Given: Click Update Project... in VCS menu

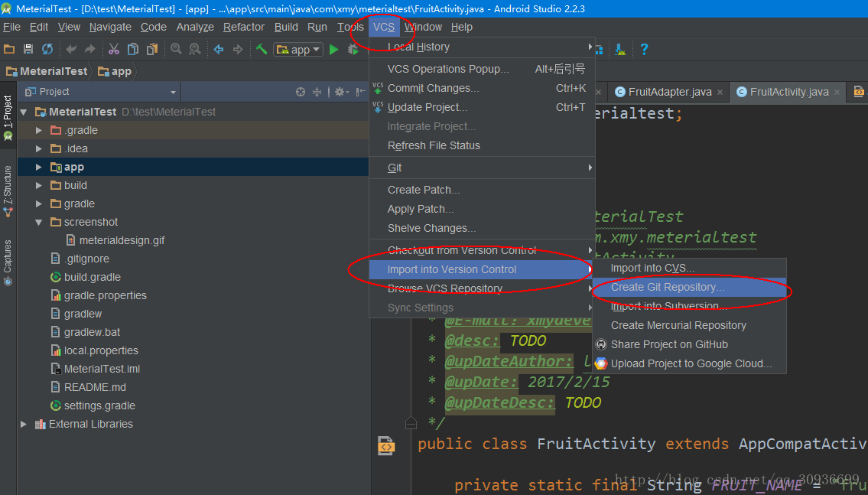Looking at the screenshot, I should point(482,107).
